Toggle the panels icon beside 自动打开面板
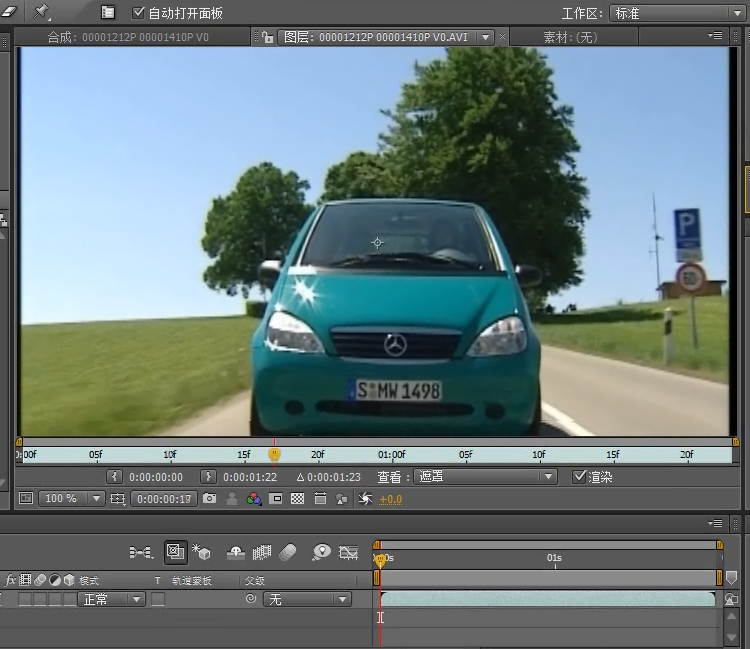 click(x=108, y=12)
